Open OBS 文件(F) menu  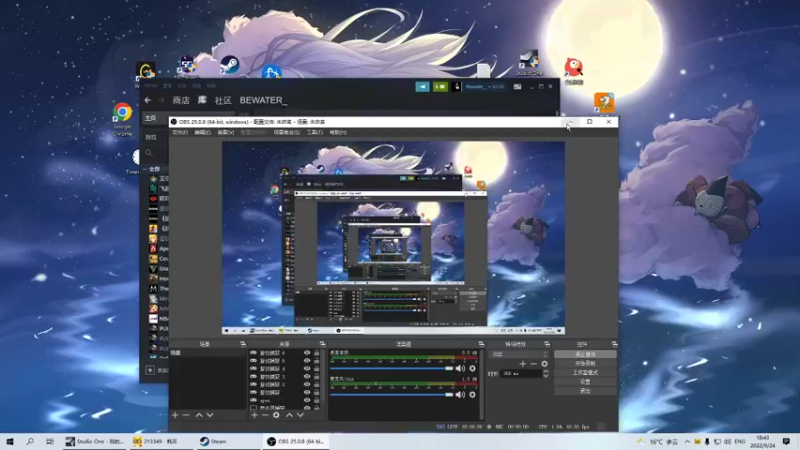point(180,133)
